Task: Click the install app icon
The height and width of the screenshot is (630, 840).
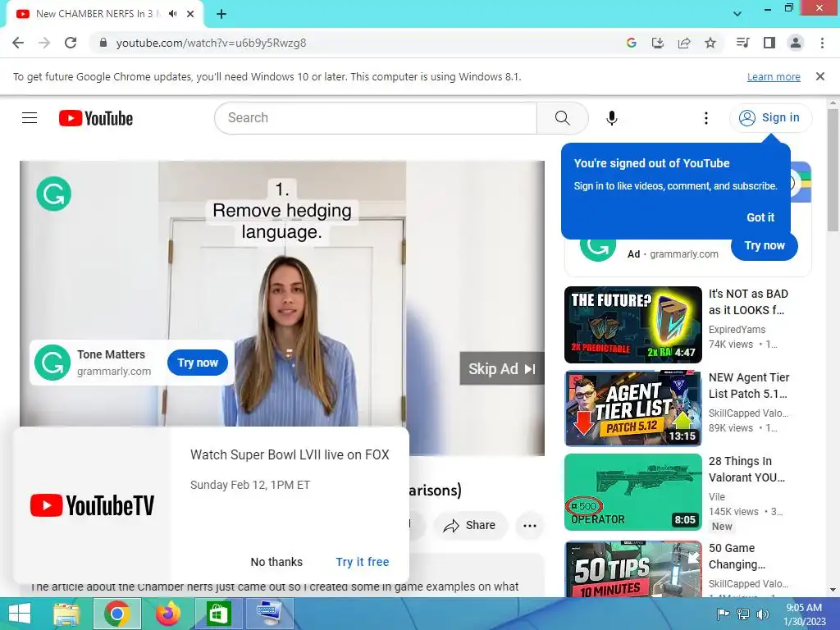Action: 657,43
